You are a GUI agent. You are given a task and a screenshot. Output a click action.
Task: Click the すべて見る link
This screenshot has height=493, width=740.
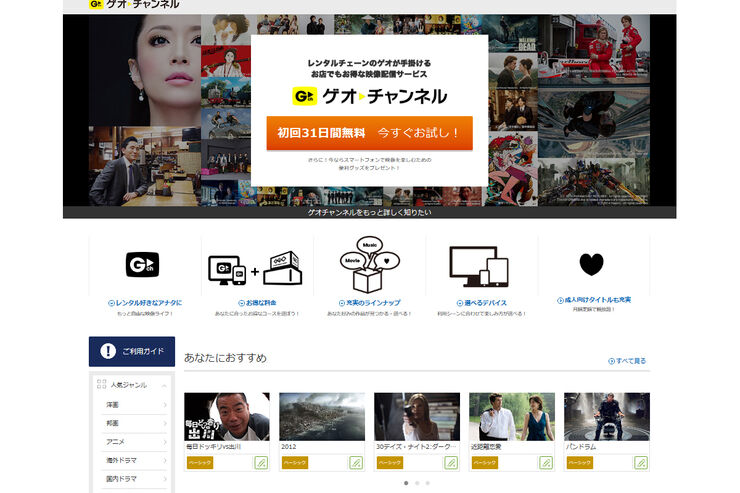tap(631, 361)
